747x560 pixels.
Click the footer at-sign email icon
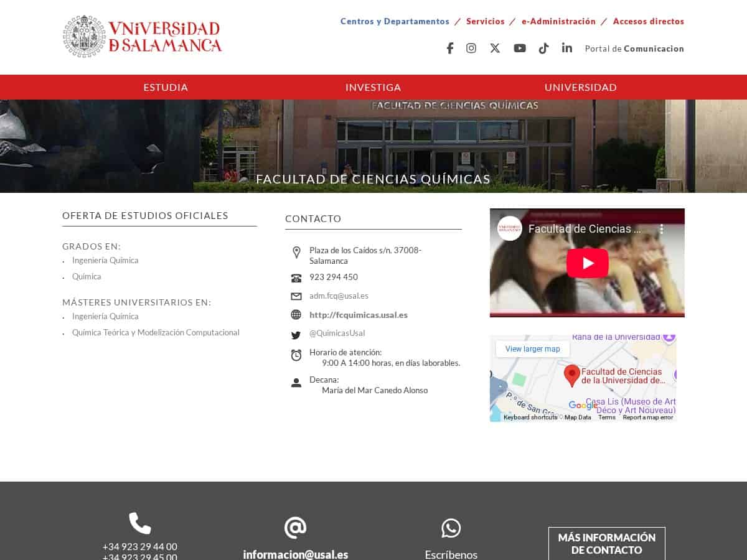click(x=295, y=528)
